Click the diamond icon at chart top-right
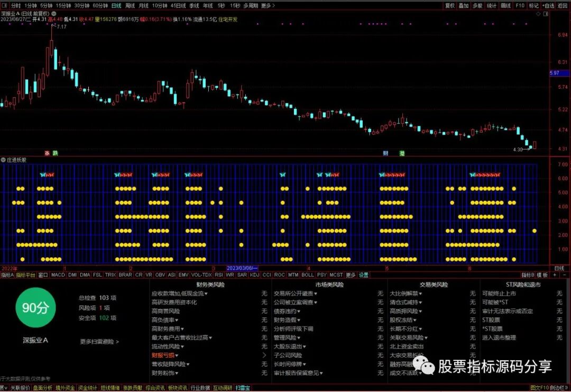The image size is (571, 392). (538, 14)
